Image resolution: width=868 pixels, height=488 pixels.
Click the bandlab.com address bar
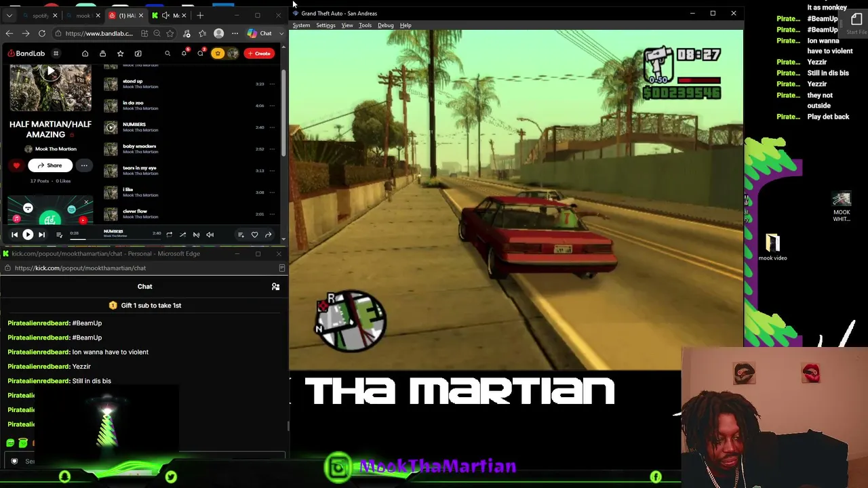[99, 33]
